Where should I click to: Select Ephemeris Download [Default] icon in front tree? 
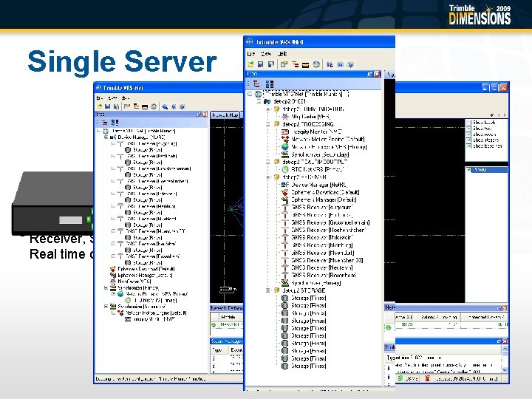click(x=285, y=192)
